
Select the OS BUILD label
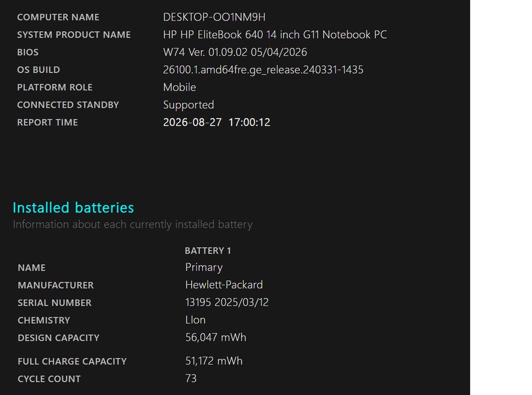38,70
